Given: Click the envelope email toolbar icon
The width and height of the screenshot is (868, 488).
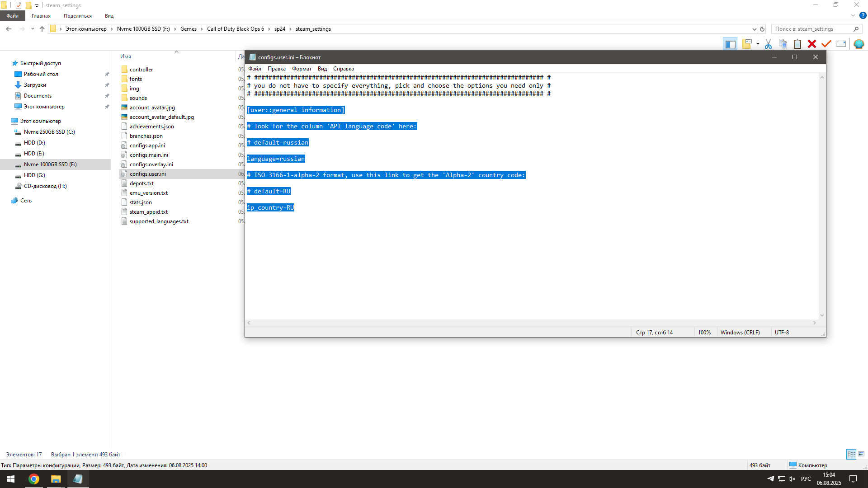Looking at the screenshot, I should tap(841, 44).
